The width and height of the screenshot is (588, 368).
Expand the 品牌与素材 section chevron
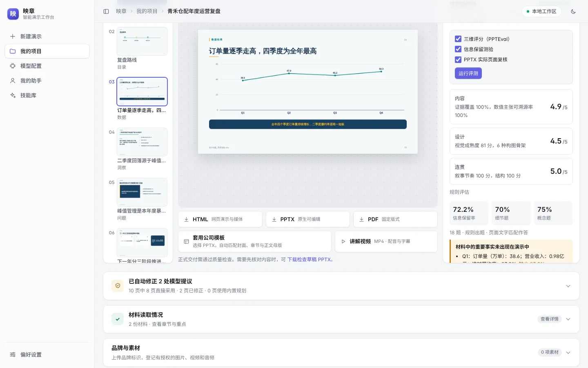point(568,352)
